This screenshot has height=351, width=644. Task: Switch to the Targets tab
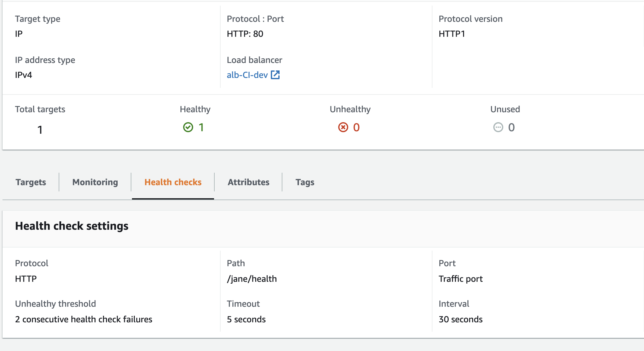(31, 182)
